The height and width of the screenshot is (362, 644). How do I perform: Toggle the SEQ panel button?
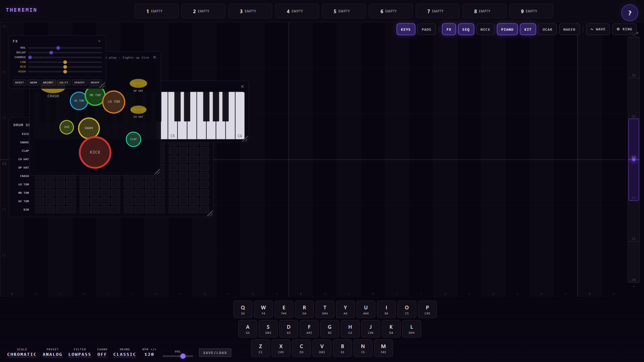(x=466, y=29)
